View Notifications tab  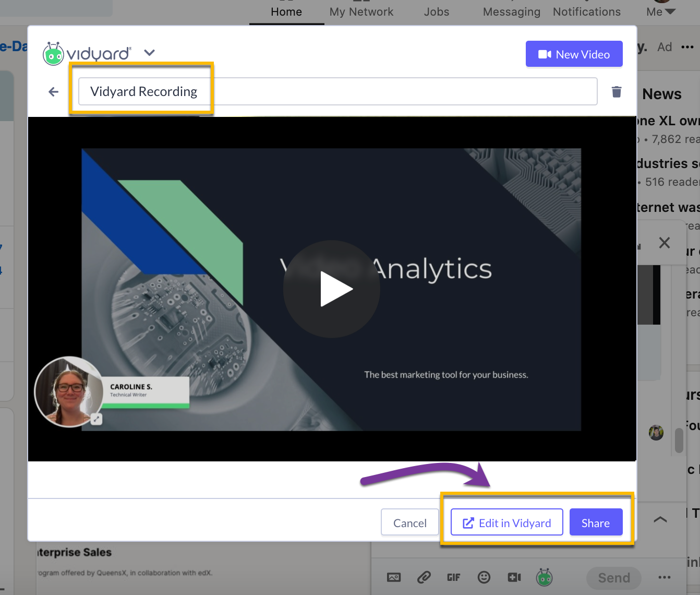tap(587, 11)
